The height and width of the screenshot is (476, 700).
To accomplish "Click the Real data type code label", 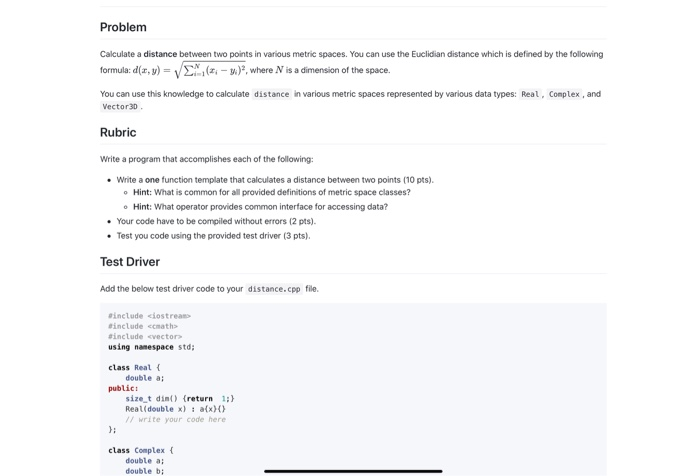I will (x=530, y=94).
